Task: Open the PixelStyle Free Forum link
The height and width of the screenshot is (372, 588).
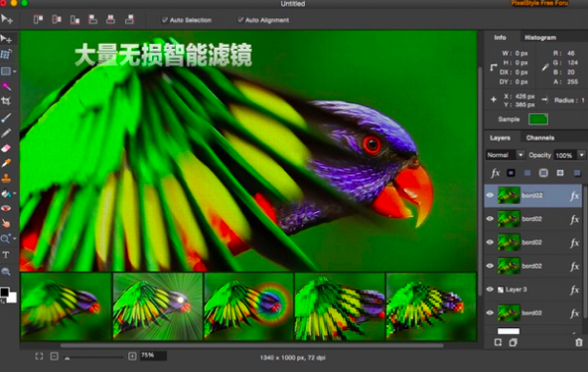Action: click(539, 4)
